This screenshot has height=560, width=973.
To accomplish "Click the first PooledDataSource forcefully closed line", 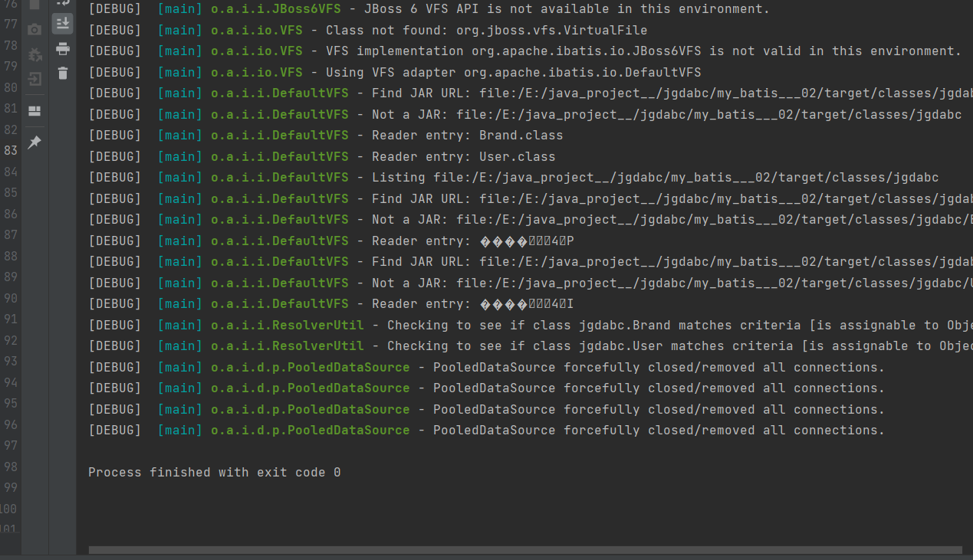I will coord(487,368).
